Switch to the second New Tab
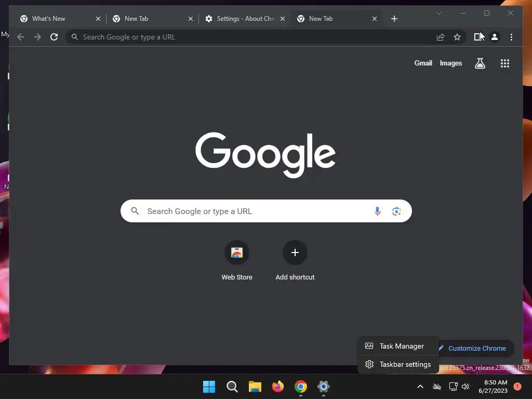Viewport: 532px width, 399px height. click(x=152, y=19)
